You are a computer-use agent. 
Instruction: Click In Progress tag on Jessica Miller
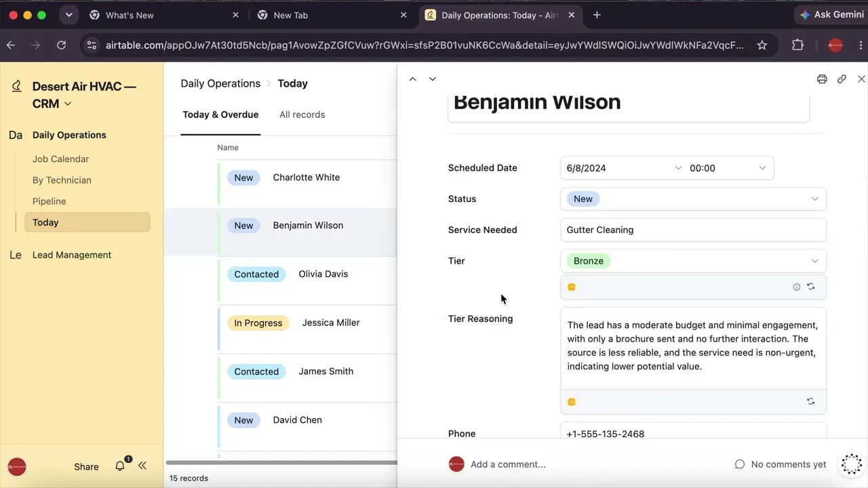[x=258, y=323]
